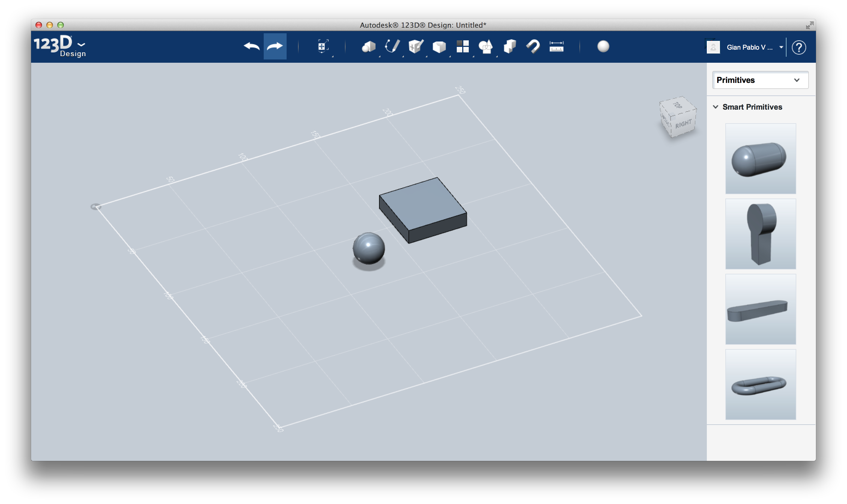Click the Redo arrow
Screen dimensions: 847x504
[x=275, y=47]
